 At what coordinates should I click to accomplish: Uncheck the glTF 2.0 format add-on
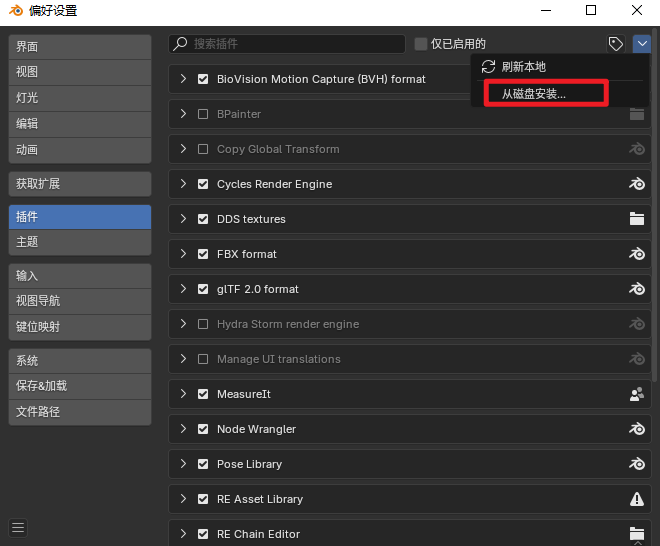click(203, 289)
